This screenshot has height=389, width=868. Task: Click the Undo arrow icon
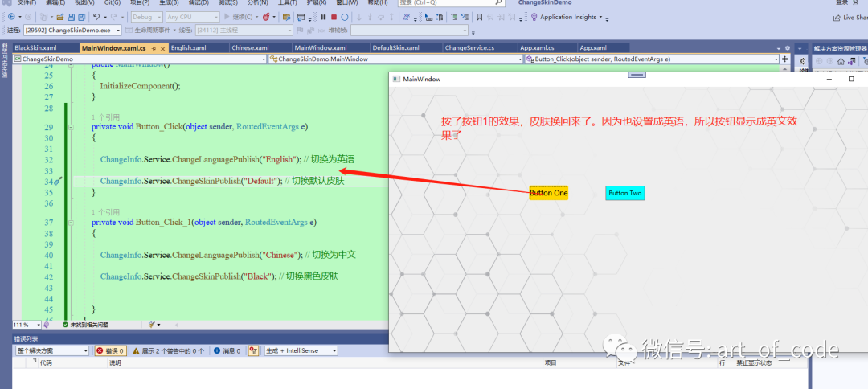coord(97,17)
